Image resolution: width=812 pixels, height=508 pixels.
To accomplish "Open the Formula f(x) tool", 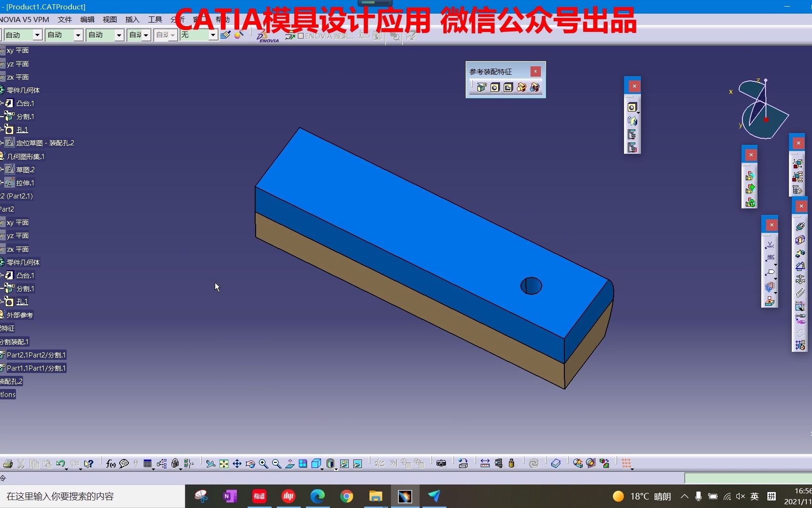I will tap(110, 464).
